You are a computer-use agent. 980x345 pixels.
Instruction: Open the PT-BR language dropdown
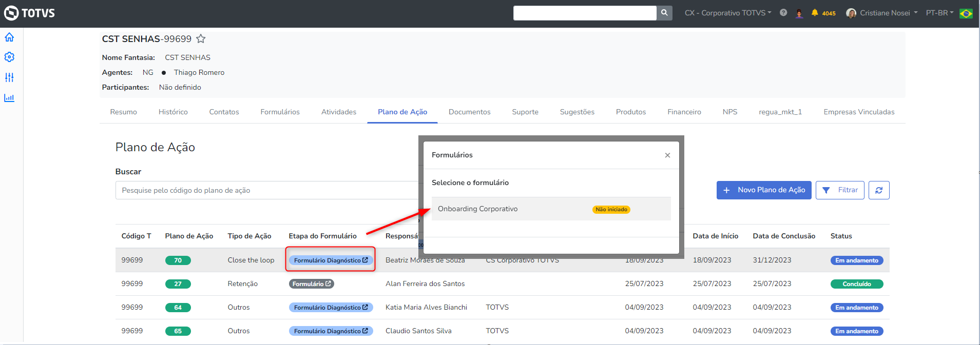point(939,13)
